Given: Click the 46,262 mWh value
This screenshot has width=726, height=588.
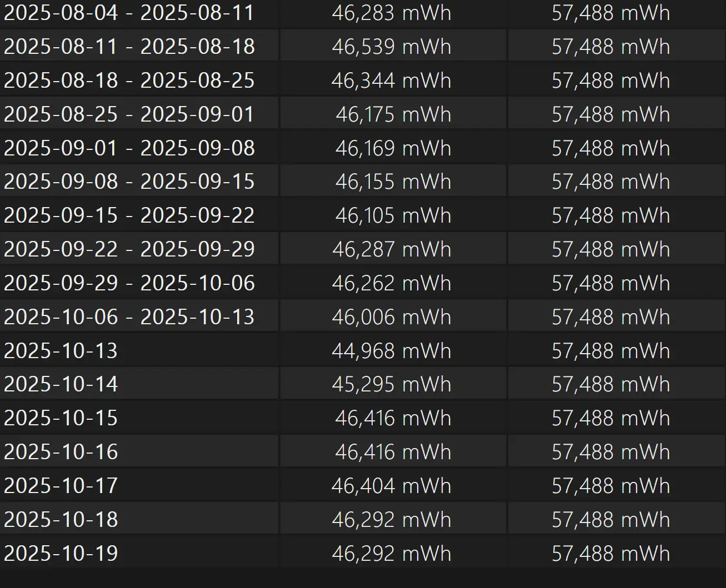Looking at the screenshot, I should 391,283.
